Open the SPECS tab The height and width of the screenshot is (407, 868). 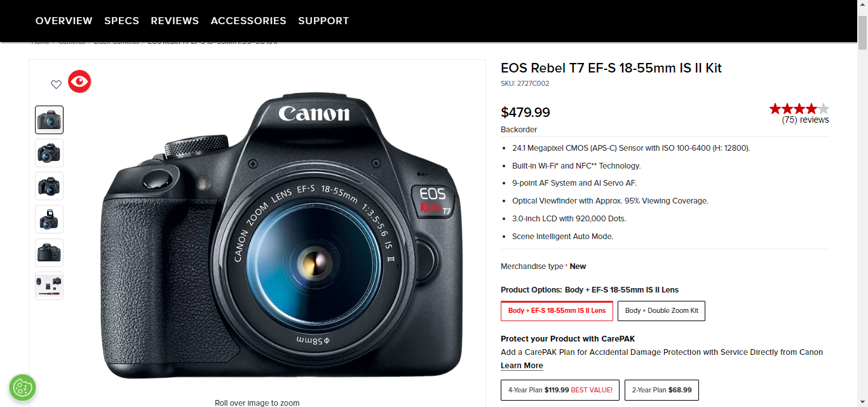pos(121,21)
